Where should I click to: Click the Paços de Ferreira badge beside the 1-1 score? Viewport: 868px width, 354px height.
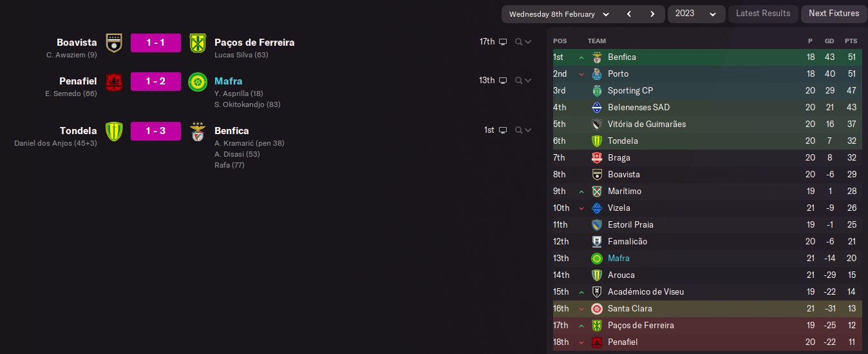pos(197,43)
